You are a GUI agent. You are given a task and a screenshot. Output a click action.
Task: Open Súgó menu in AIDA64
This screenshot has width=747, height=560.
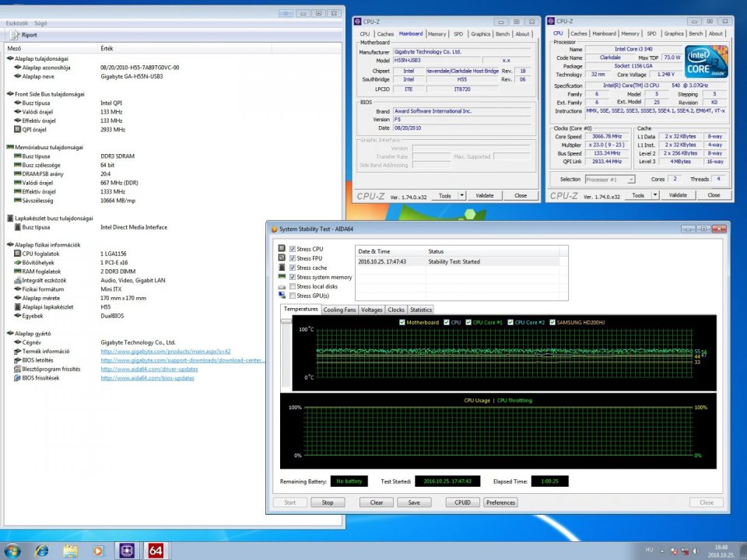[x=40, y=23]
